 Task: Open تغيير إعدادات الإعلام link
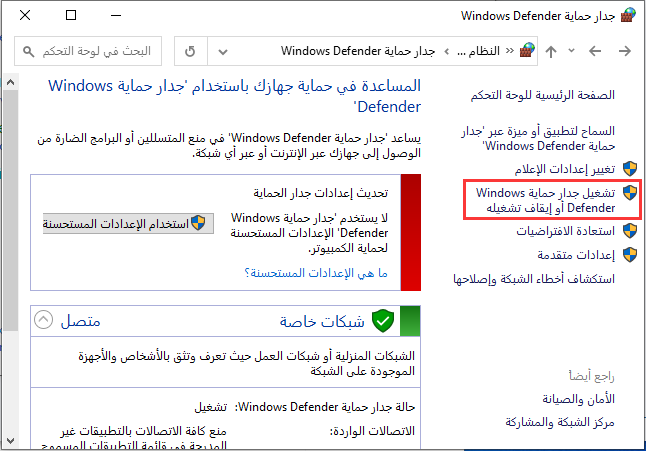pos(564,169)
